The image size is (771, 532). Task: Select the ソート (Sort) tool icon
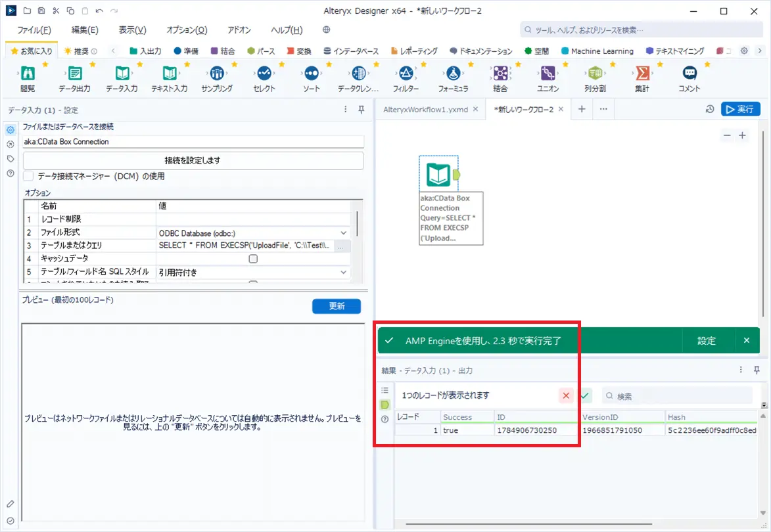tap(312, 74)
